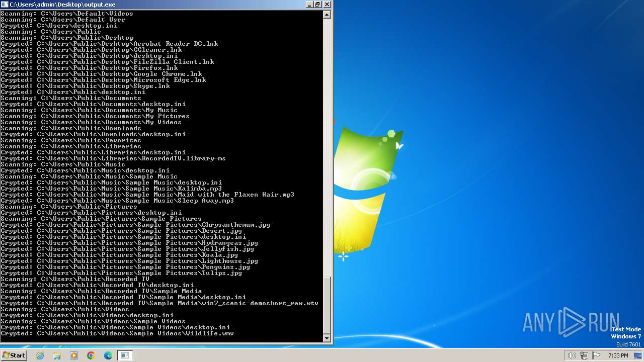The image size is (644, 362).
Task: Select the 'Maid with the Flaxen Hair.mp3' line
Action: 147,195
